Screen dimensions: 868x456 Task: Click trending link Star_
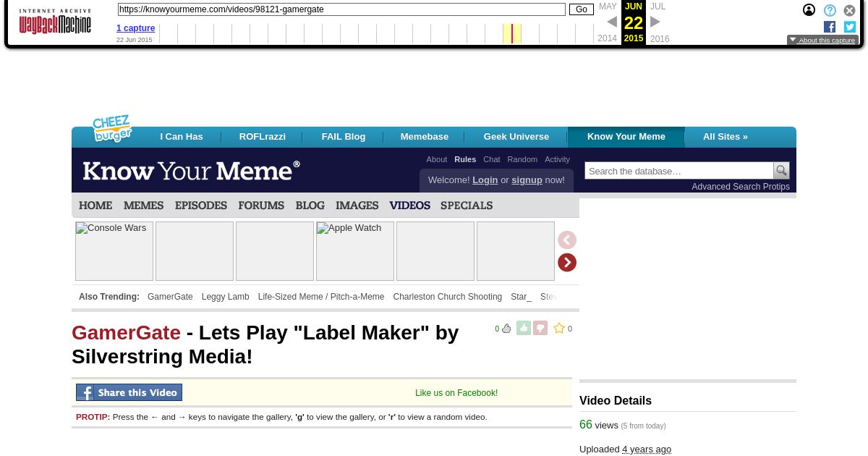pos(521,297)
